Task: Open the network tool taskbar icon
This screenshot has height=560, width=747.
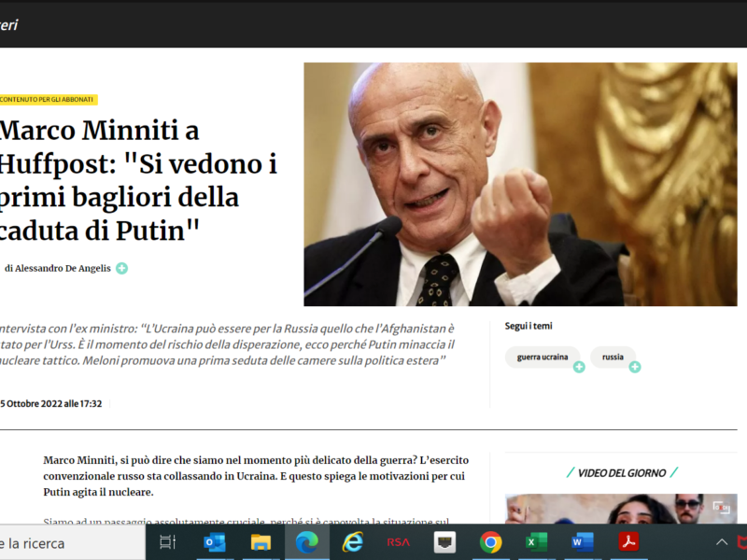Action: pos(444,542)
